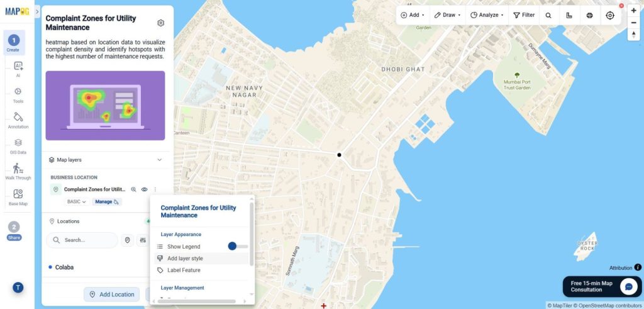Screen dimensions: 644x309
Task: Open Base Map selector in sidebar
Action: point(18,197)
